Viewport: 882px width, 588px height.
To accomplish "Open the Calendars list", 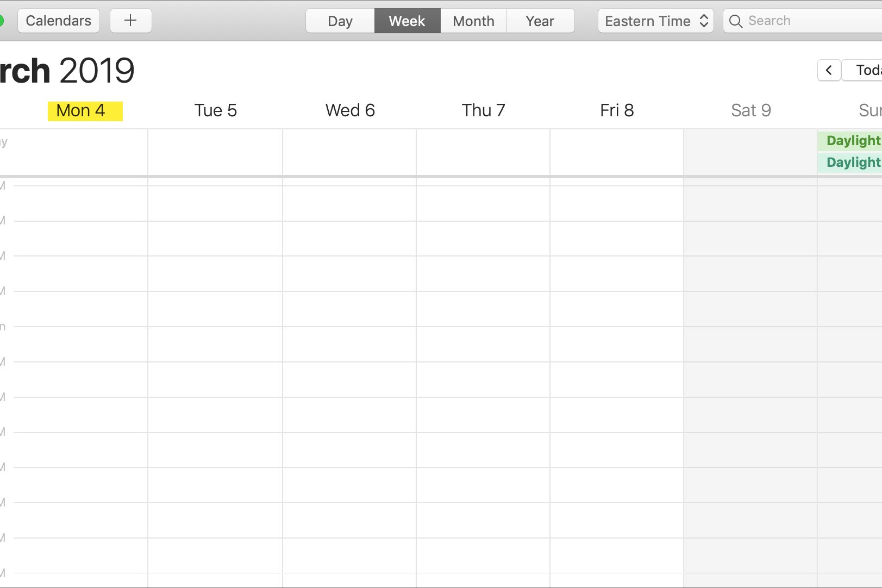I will [59, 21].
